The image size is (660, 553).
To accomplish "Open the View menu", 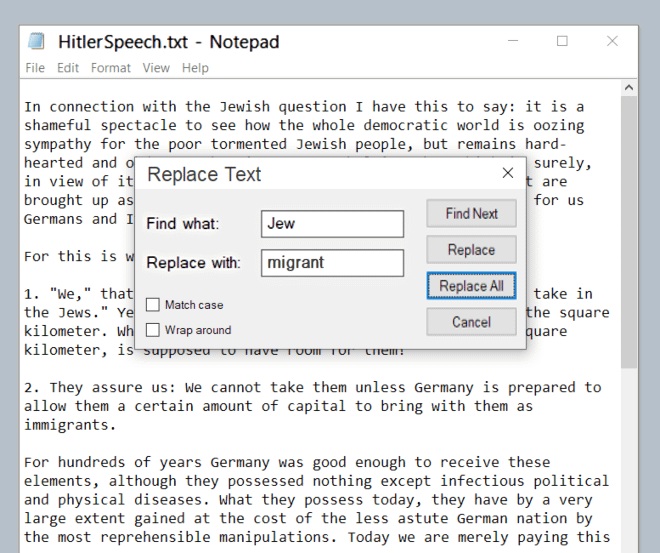I will click(x=156, y=68).
